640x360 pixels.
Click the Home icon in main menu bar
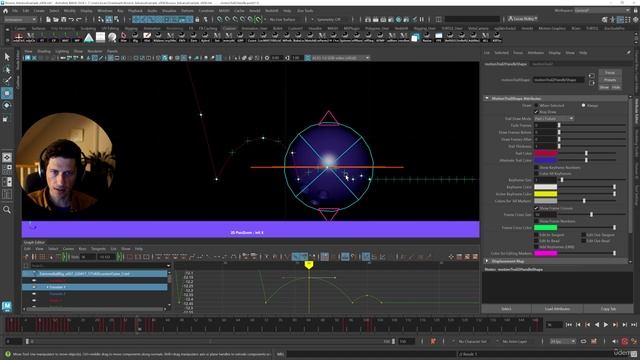[5, 11]
